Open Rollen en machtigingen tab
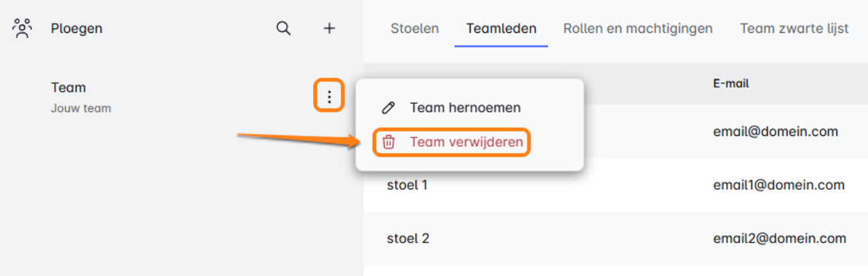The image size is (868, 276). [637, 28]
